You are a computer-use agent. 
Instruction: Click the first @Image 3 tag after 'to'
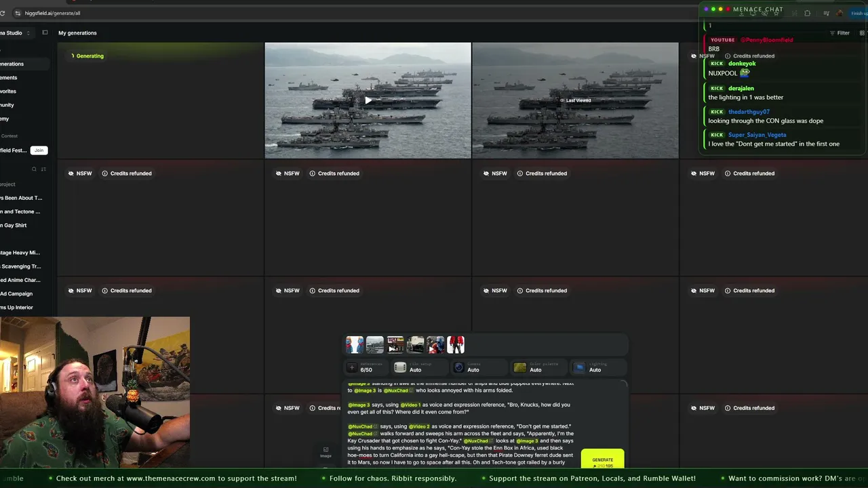coord(364,390)
